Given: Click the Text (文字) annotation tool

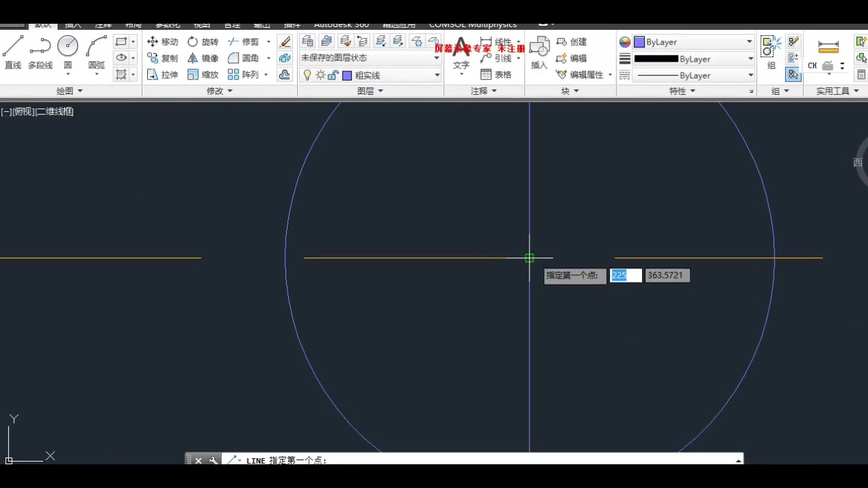Looking at the screenshot, I should click(461, 54).
